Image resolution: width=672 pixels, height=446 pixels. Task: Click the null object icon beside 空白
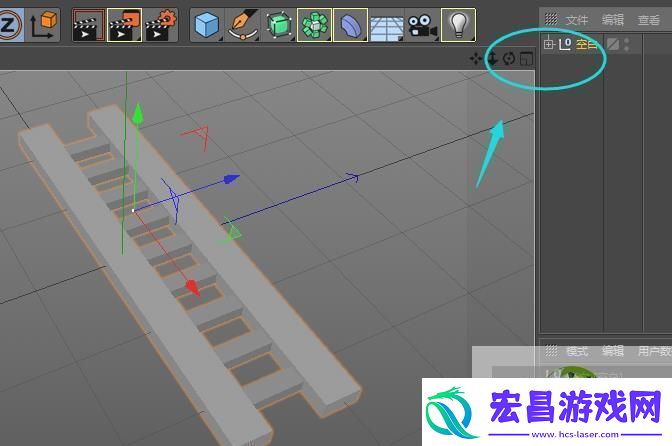click(x=565, y=44)
